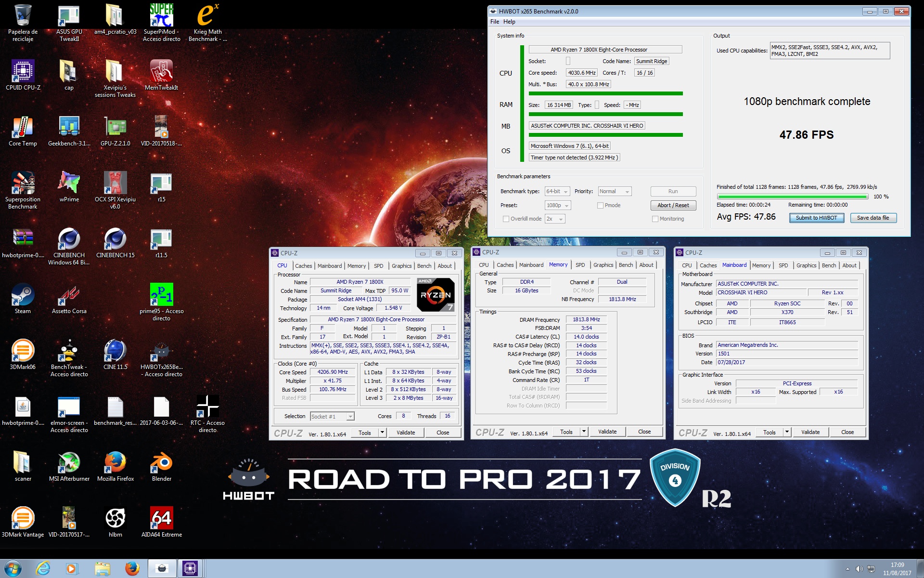Launch AIDA64 Extreme desktop icon
924x578 pixels.
(161, 522)
